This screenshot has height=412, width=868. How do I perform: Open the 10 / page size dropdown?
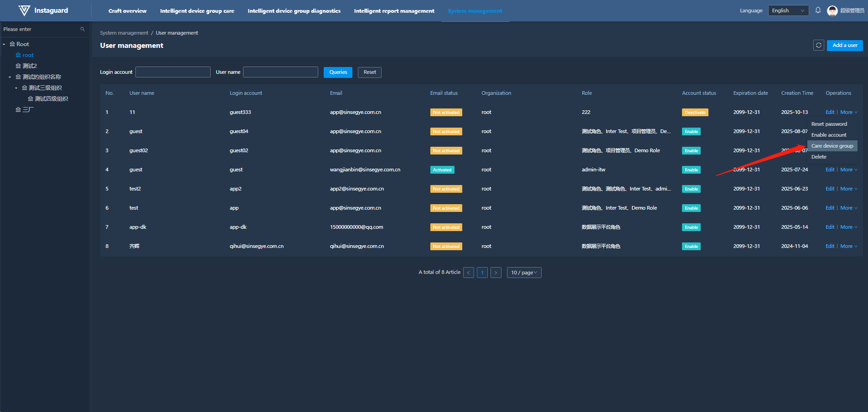(x=524, y=273)
